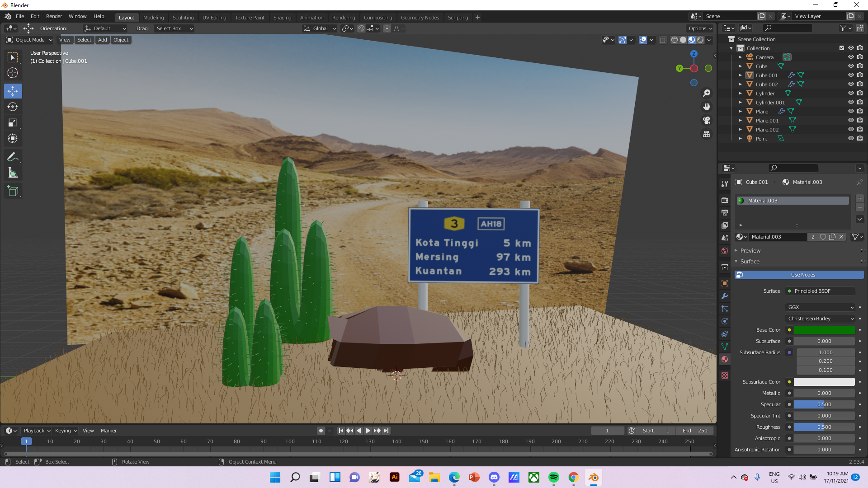Open the Render menu
The height and width of the screenshot is (488, 868).
(54, 16)
